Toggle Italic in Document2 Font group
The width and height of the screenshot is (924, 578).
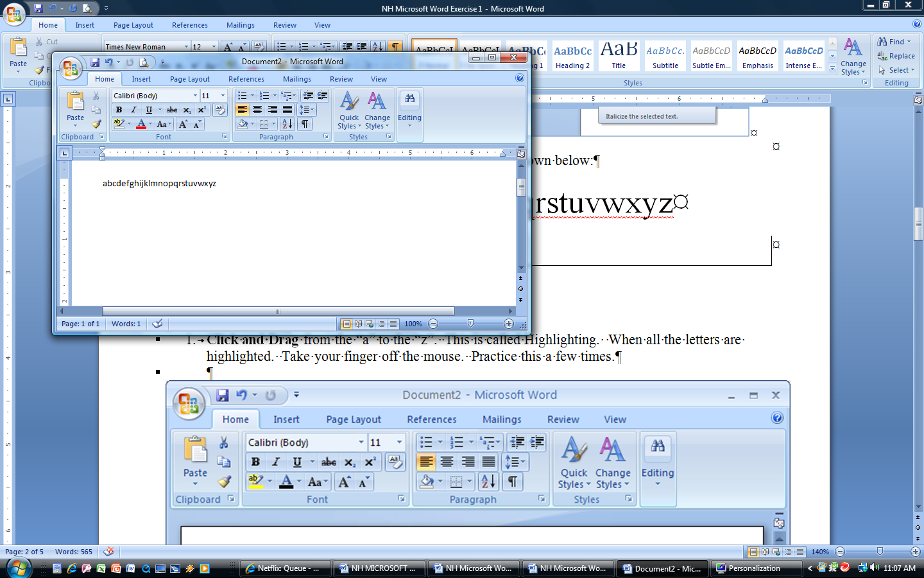[x=133, y=110]
